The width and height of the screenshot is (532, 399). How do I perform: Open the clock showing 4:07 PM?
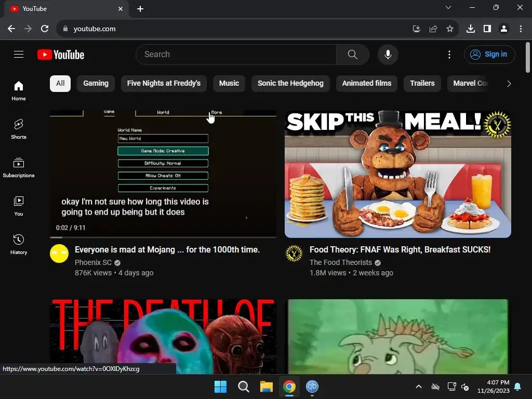click(x=494, y=387)
